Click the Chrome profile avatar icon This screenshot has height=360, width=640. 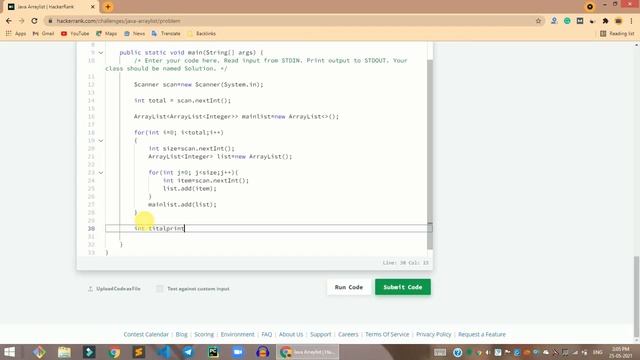pos(618,21)
